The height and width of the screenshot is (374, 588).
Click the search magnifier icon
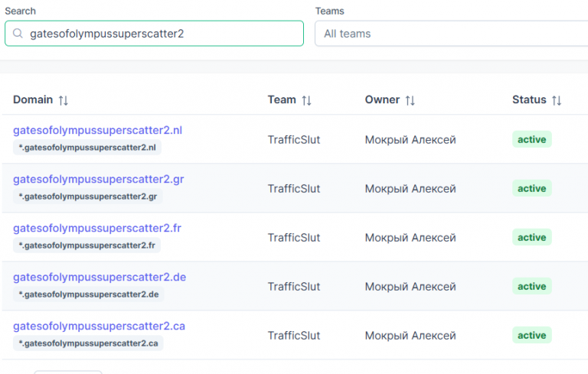click(x=18, y=34)
